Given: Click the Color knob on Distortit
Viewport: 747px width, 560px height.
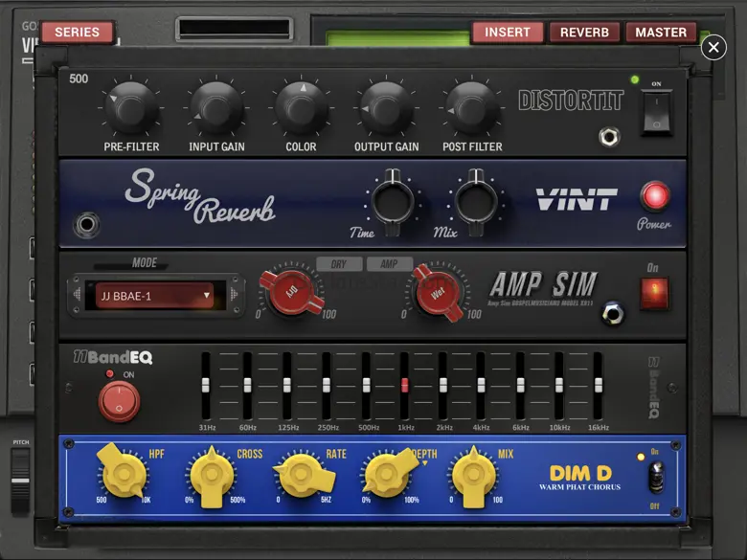Looking at the screenshot, I should 301,108.
